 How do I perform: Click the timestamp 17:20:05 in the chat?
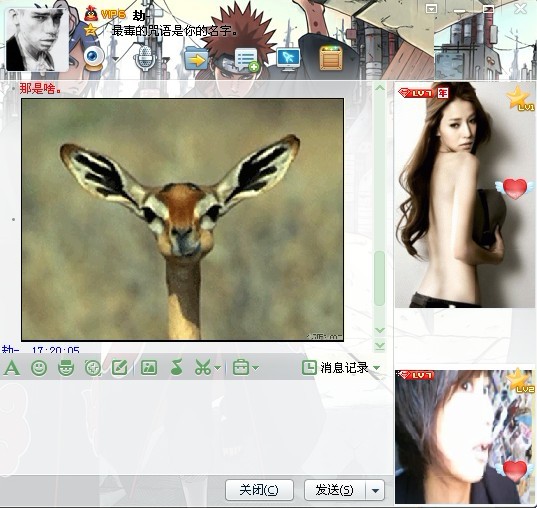(x=56, y=350)
